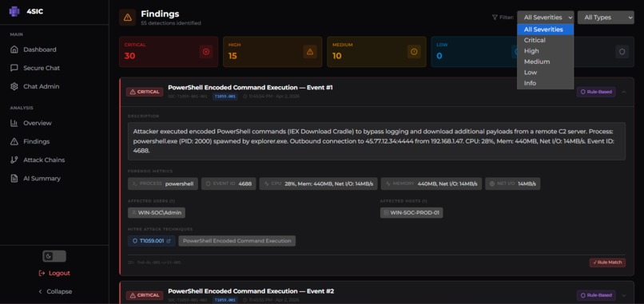
Task: Click the EVENT ID 4688 chip
Action: pos(229,184)
